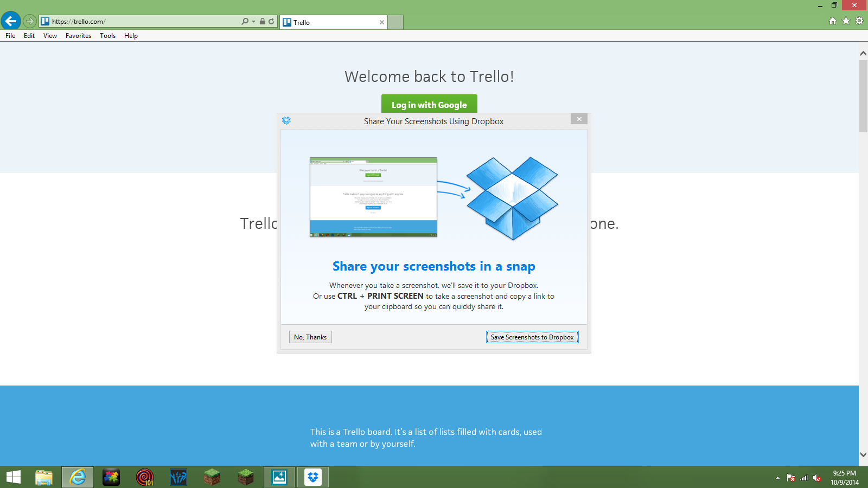Open the File menu
This screenshot has width=868, height=488.
pos(10,36)
